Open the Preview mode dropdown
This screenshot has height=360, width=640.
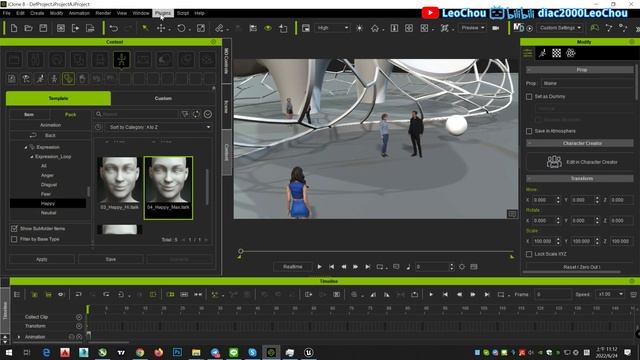pos(472,28)
